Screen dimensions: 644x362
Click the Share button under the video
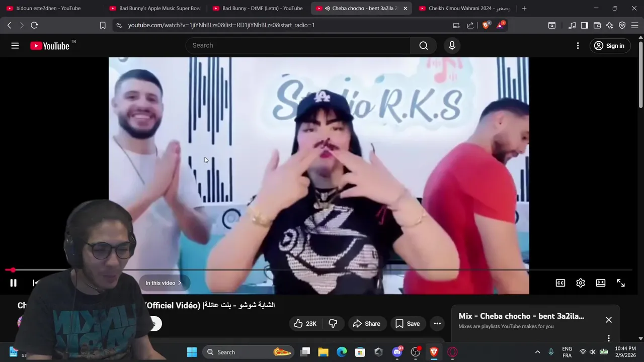366,324
